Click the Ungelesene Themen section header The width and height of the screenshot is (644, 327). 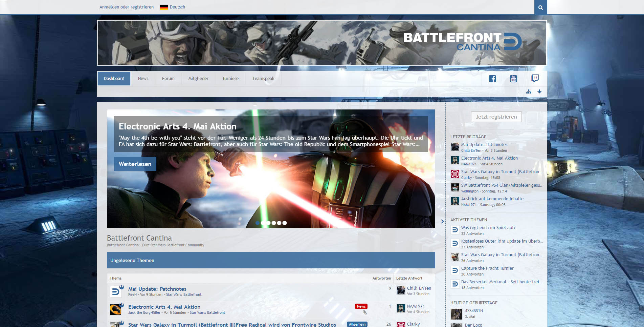coord(271,260)
